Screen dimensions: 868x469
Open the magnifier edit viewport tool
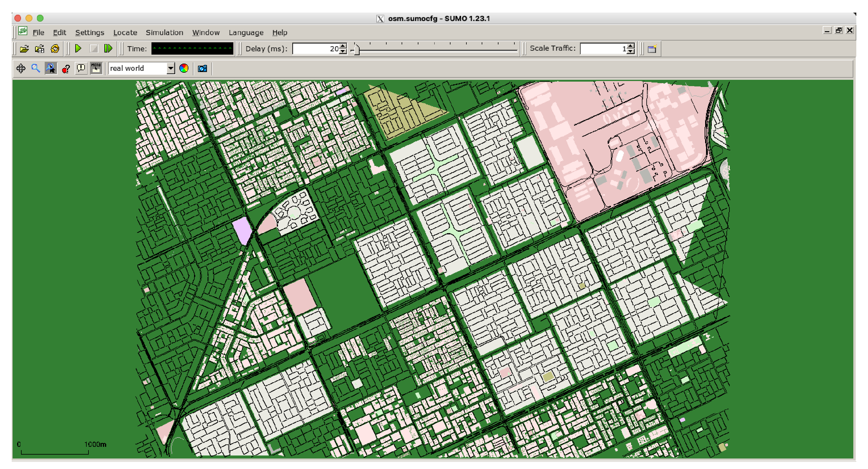[x=36, y=68]
